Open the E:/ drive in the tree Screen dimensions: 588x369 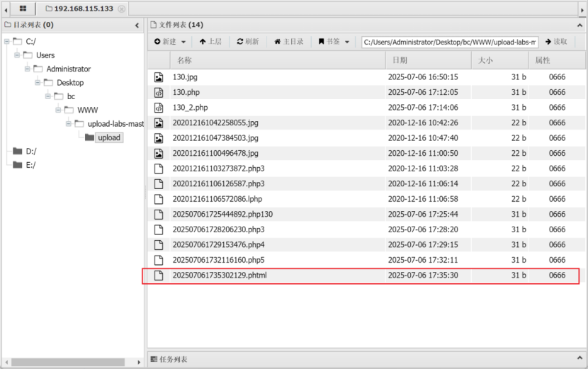30,165
